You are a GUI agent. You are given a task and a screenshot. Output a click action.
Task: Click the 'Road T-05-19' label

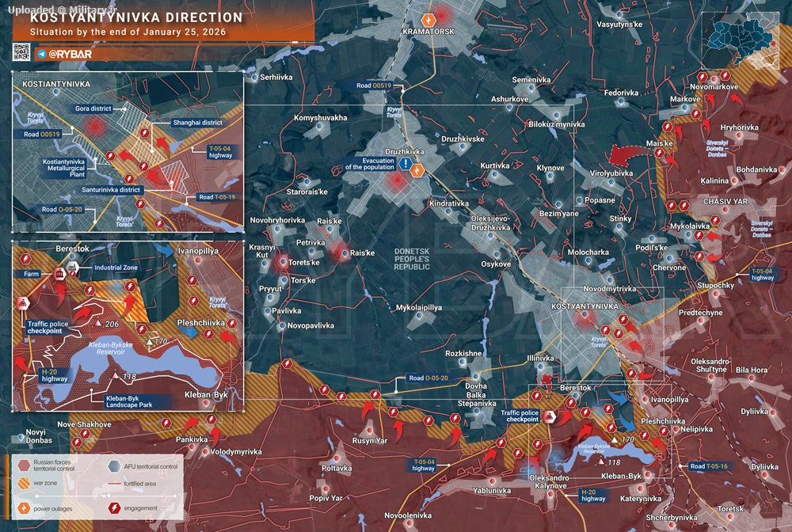[x=217, y=197]
